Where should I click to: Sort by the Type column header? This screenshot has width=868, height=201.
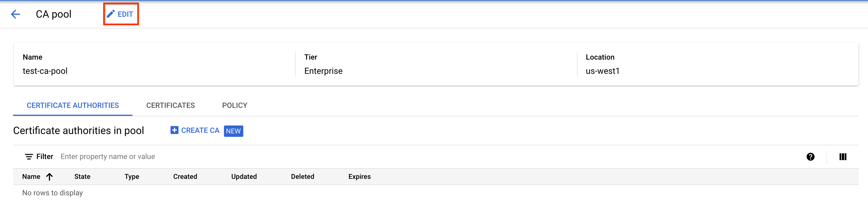point(132,176)
